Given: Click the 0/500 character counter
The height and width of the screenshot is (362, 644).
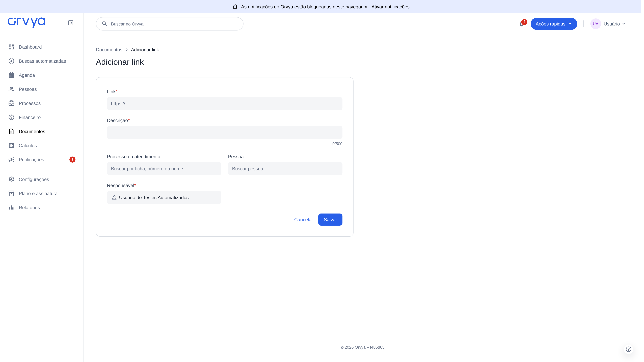Looking at the screenshot, I should (337, 144).
